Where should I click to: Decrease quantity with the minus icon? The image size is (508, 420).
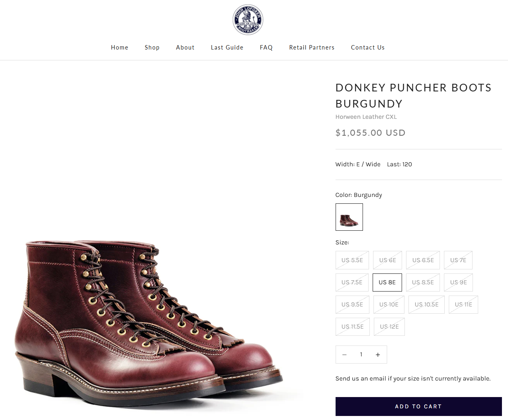[344, 355]
